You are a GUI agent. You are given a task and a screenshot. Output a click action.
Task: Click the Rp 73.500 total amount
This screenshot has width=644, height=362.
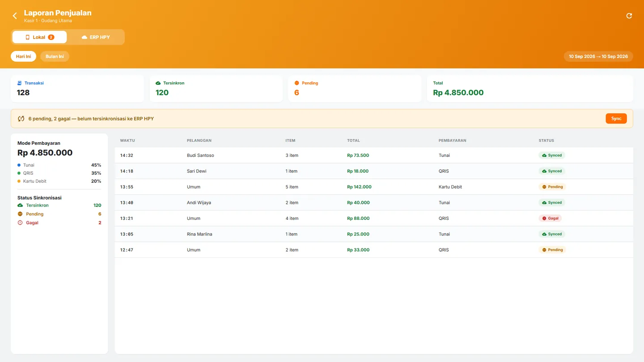358,156
